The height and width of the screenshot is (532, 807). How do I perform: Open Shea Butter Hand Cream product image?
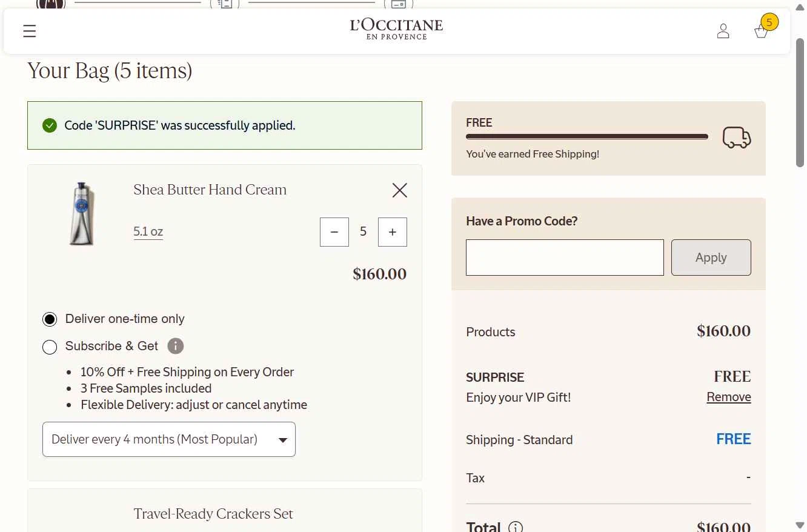(82, 213)
